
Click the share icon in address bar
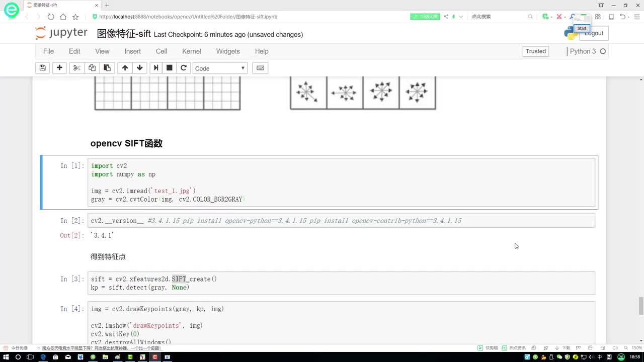tap(446, 17)
